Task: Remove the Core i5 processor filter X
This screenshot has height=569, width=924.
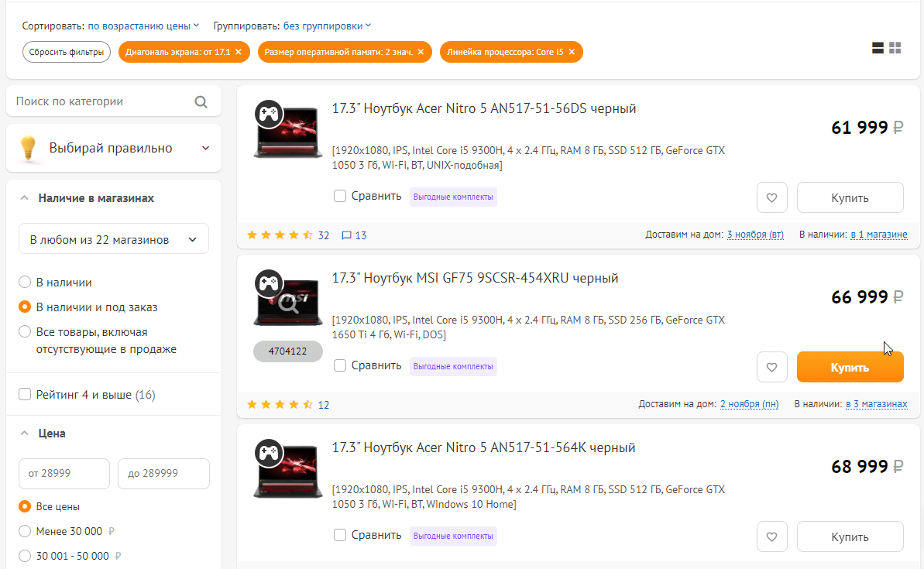Action: [572, 52]
